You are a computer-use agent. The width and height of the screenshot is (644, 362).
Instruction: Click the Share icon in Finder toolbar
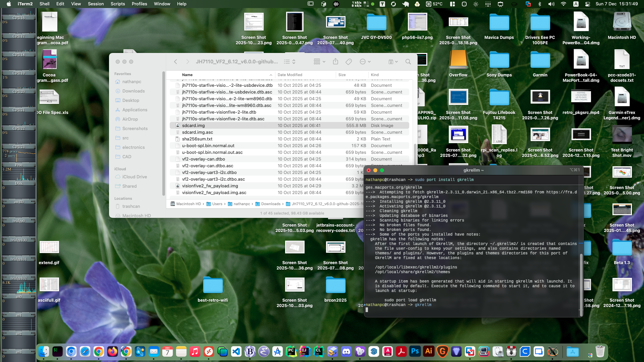pyautogui.click(x=335, y=62)
